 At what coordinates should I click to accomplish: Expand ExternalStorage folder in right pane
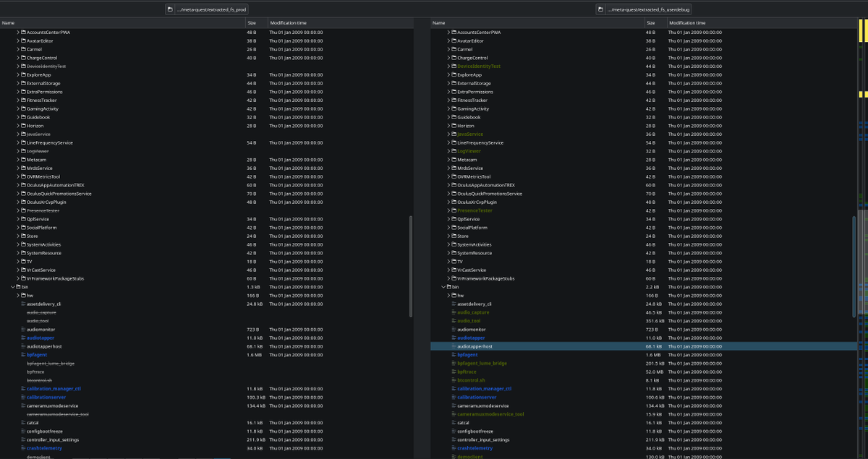(449, 84)
